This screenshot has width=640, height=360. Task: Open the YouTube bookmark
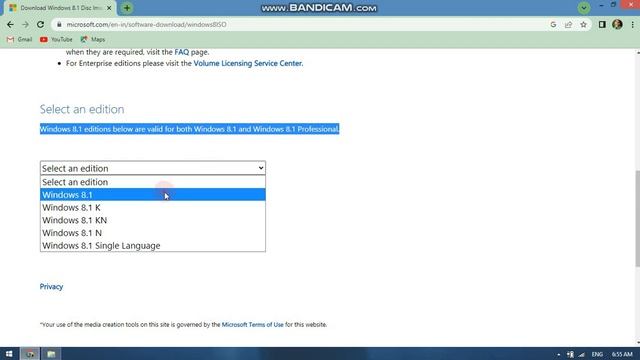56,39
